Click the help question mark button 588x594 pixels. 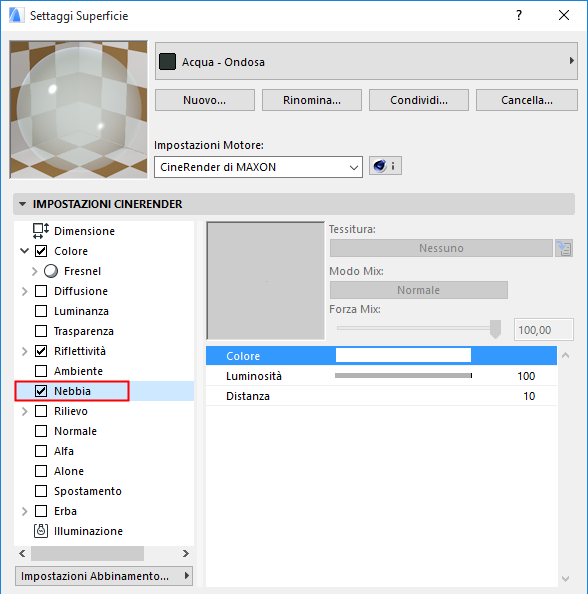click(x=519, y=16)
